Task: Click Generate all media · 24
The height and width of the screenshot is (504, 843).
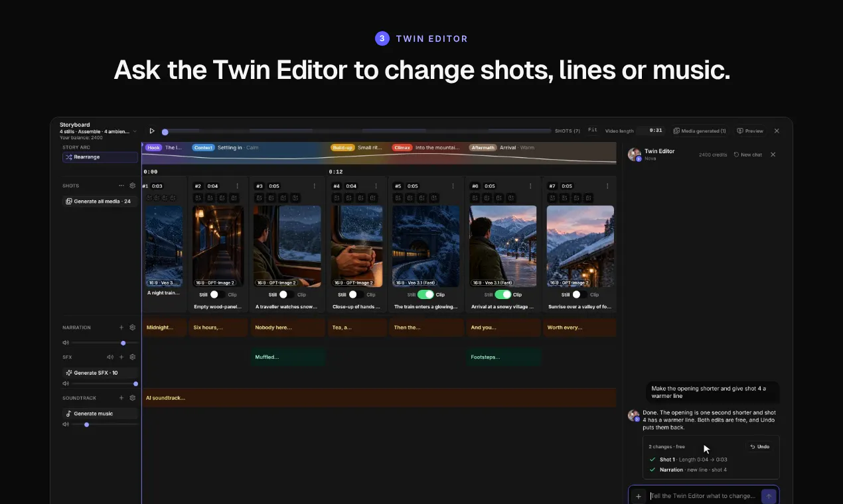Action: (100, 201)
